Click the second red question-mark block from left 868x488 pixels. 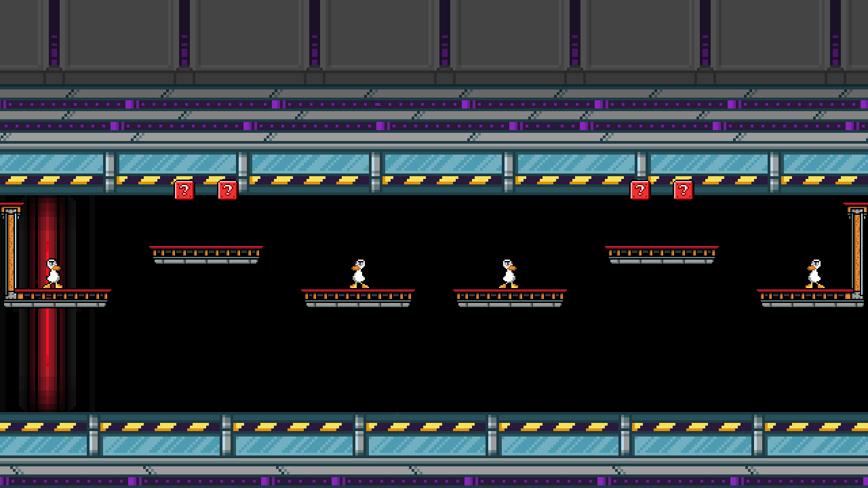click(x=228, y=190)
